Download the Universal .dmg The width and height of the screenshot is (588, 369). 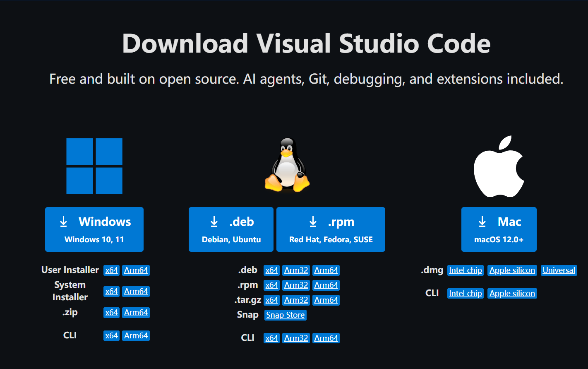pyautogui.click(x=559, y=270)
